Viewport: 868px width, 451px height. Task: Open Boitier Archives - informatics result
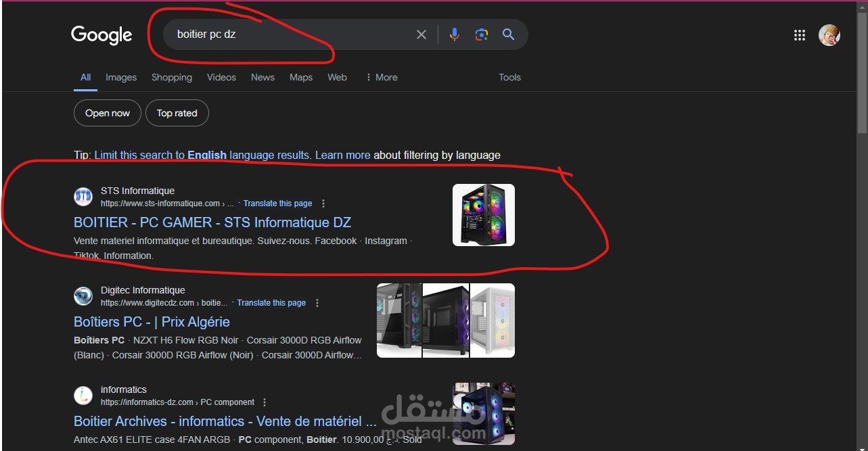click(225, 421)
